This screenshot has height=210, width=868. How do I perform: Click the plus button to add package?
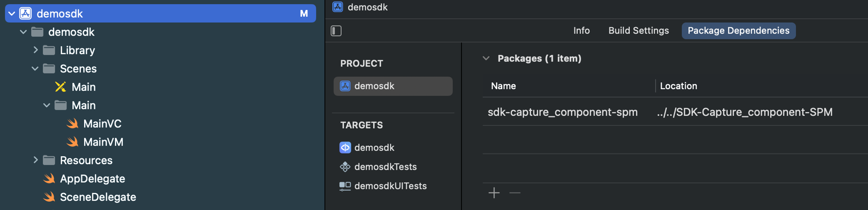(494, 193)
